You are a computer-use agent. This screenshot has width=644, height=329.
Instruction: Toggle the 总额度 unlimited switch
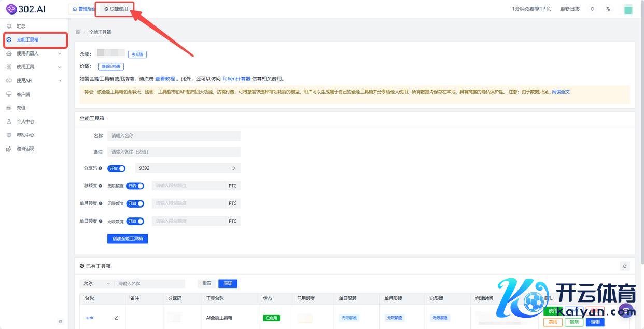pos(135,186)
